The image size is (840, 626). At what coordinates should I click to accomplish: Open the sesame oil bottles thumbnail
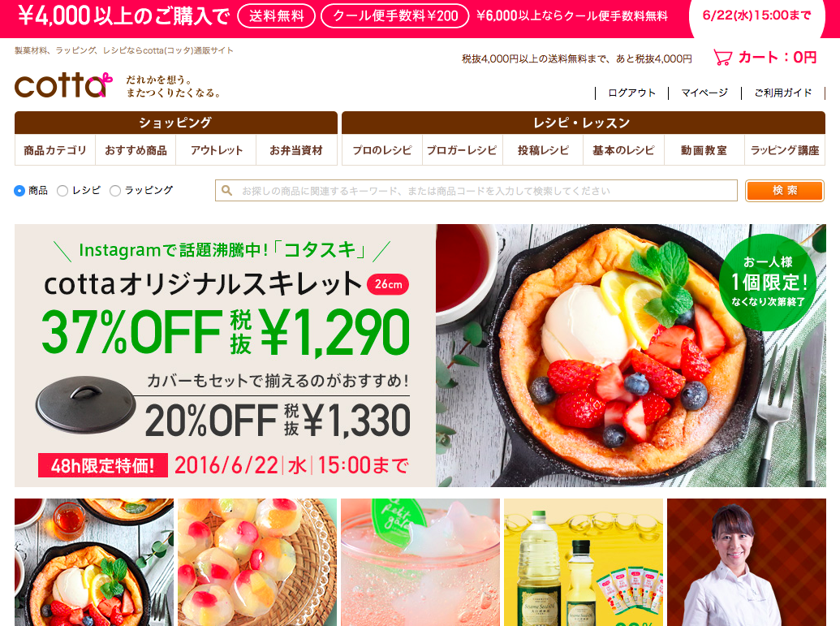point(584,562)
